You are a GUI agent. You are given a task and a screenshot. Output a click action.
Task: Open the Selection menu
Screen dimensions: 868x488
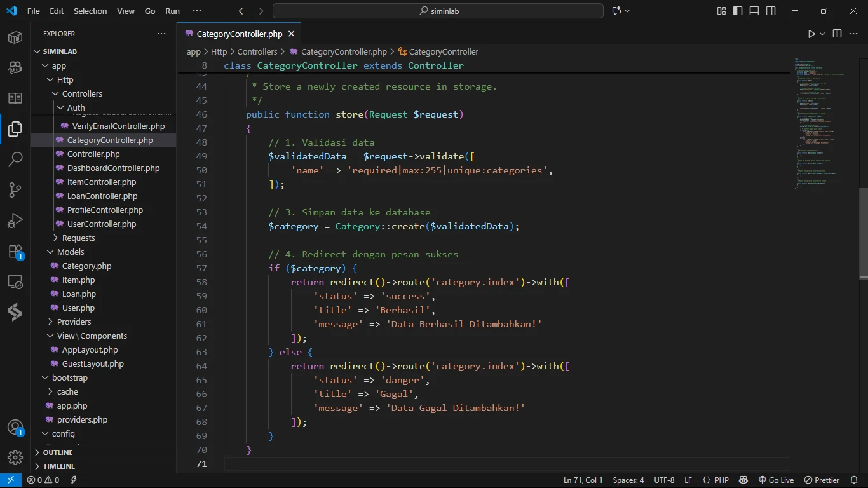click(90, 11)
